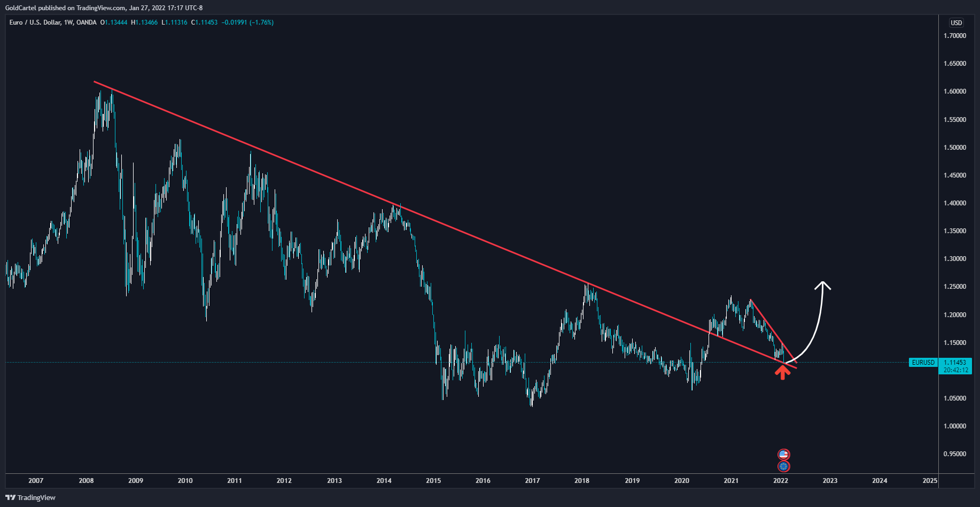Click the 2013 label on time axis
This screenshot has height=507, width=980.
(x=335, y=480)
